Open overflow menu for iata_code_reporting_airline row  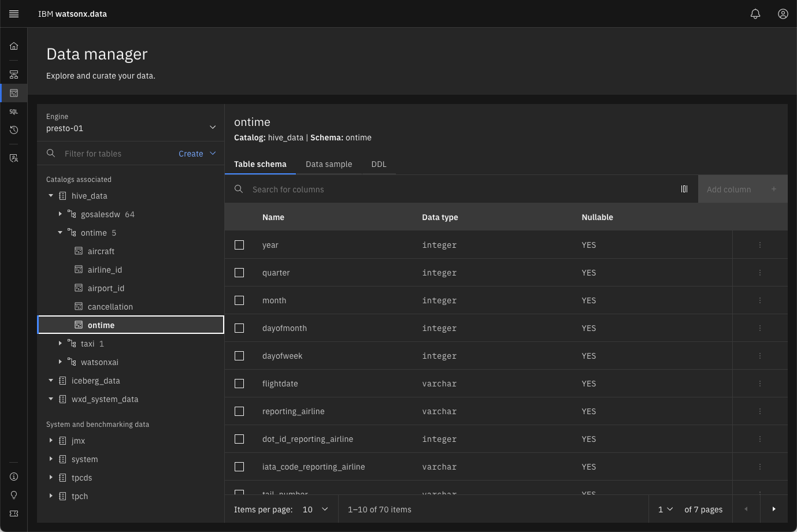click(x=760, y=467)
